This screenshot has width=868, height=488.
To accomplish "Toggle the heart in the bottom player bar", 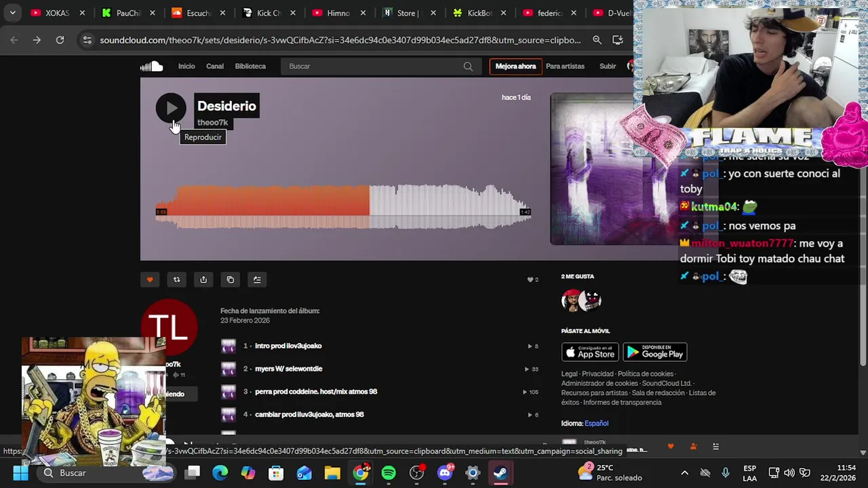I will pos(671,446).
